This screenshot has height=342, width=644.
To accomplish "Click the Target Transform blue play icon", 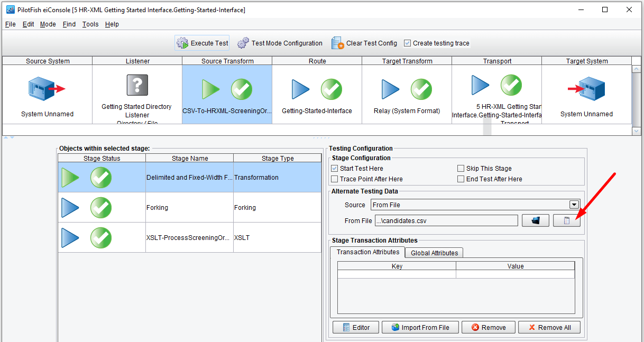I will [x=390, y=89].
